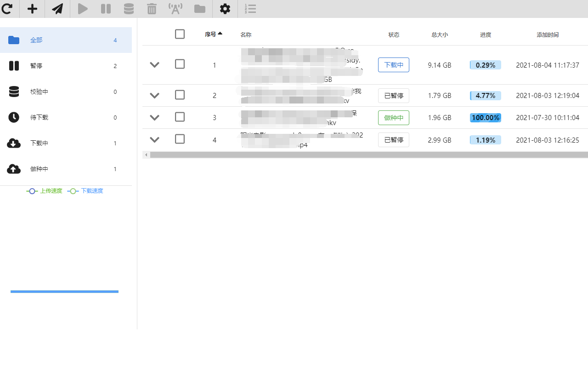The width and height of the screenshot is (588, 368).
Task: Click the cloud download icon beside 下载中
Action: click(14, 144)
